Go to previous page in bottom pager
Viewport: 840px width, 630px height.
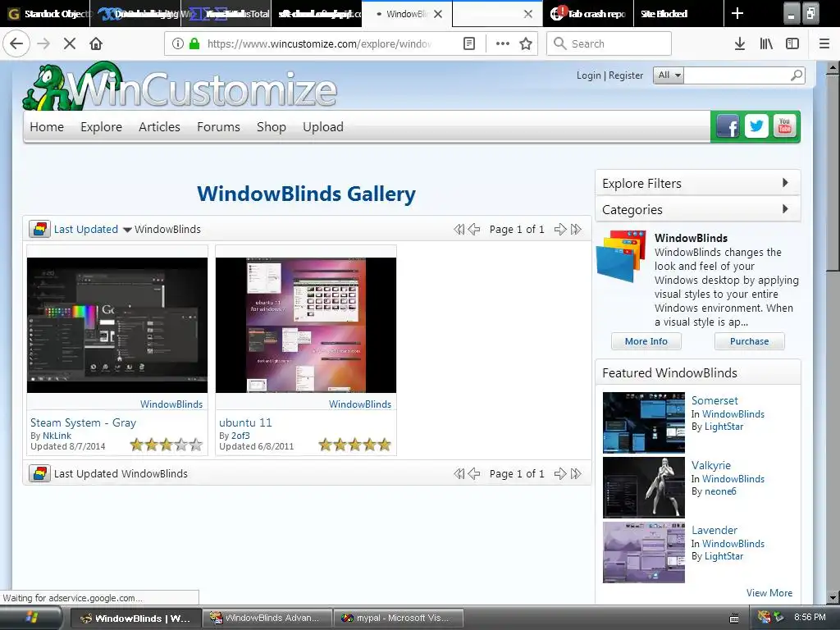(x=474, y=473)
